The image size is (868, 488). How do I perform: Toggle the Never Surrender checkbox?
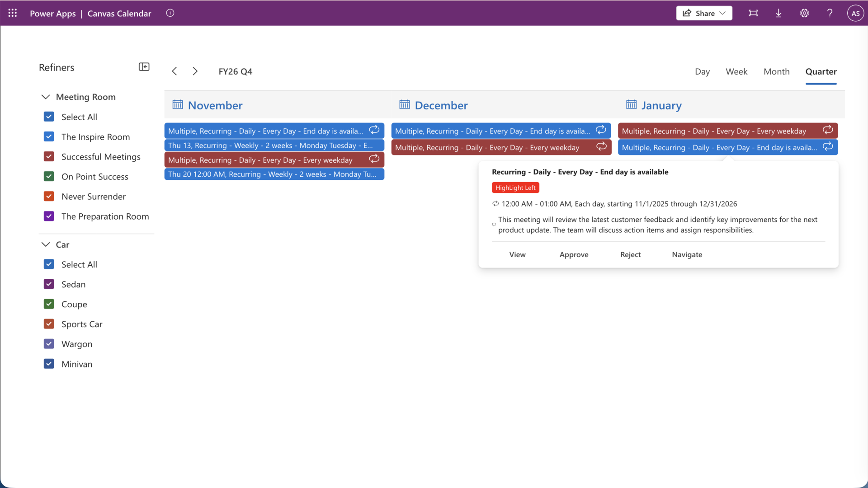coord(49,196)
